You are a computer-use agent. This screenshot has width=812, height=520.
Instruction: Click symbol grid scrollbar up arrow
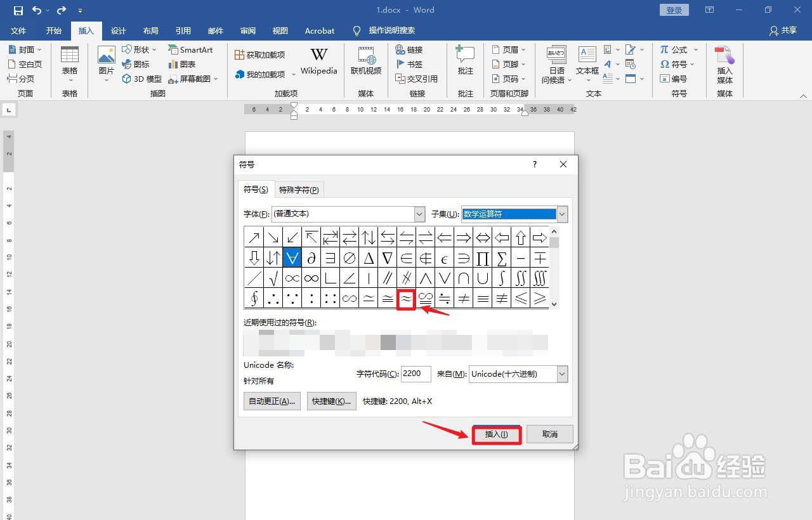(x=554, y=231)
